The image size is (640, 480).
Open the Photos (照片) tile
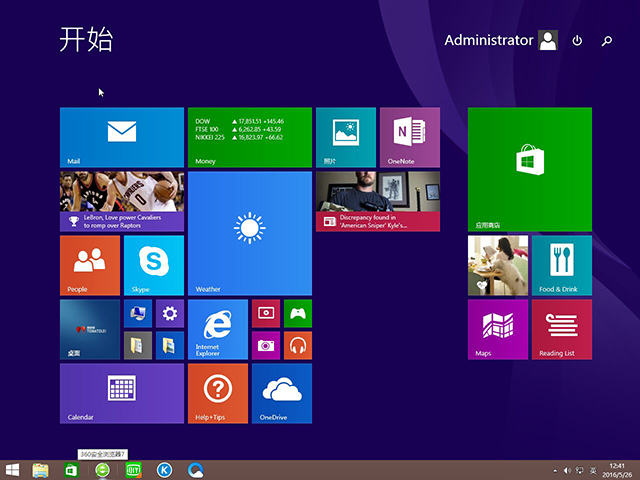[x=346, y=137]
